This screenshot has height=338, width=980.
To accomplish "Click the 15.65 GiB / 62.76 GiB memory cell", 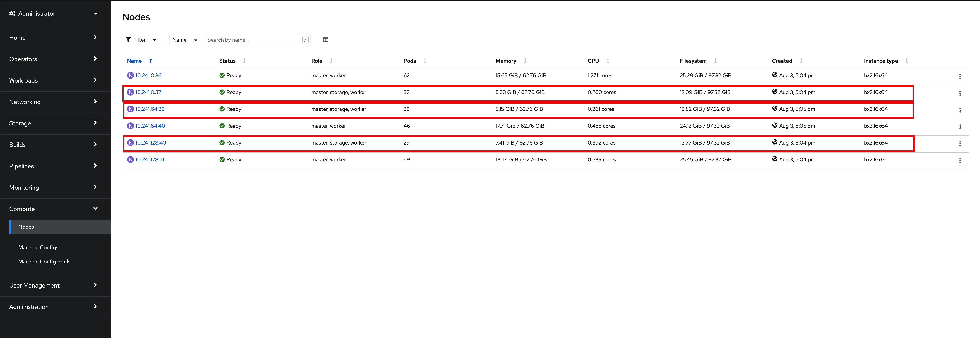I will pyautogui.click(x=520, y=75).
